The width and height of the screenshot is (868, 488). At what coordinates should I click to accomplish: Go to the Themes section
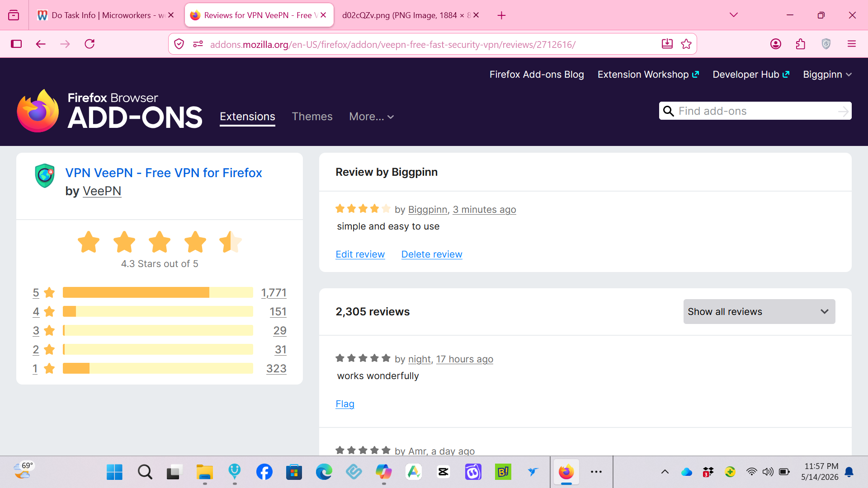coord(312,117)
